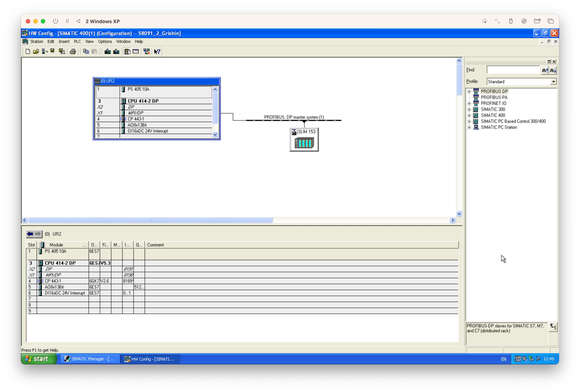The image size is (580, 392).
Task: Open the Edit menu
Action: point(51,41)
